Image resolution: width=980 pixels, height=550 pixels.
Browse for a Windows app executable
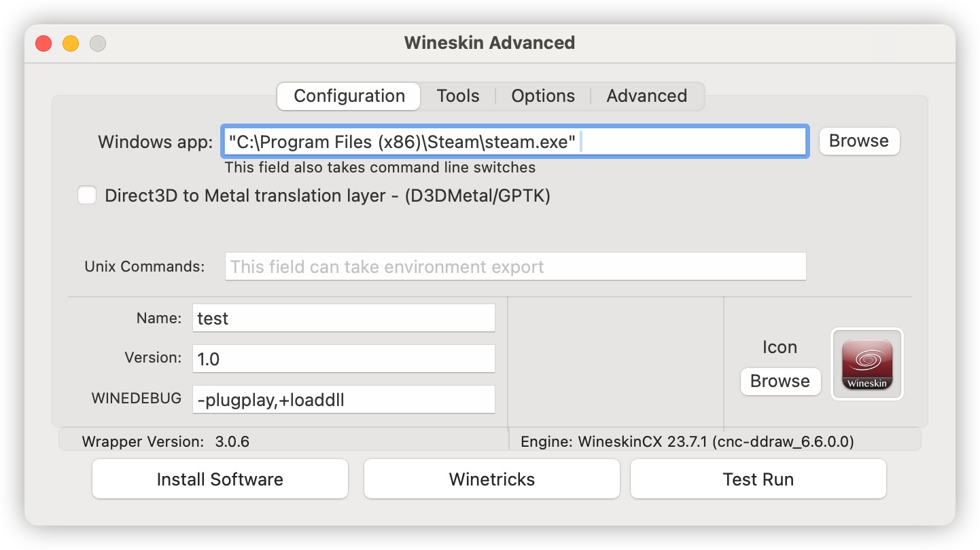pyautogui.click(x=858, y=141)
